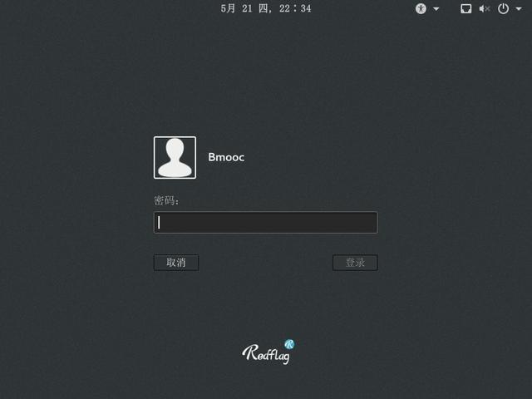Click the muted speaker volume icon
This screenshot has width=532, height=399.
coord(485,8)
